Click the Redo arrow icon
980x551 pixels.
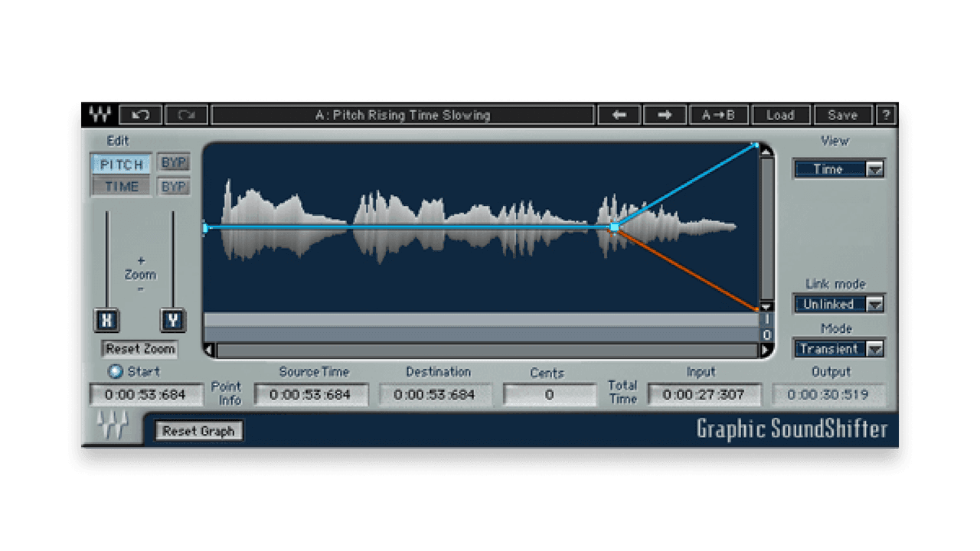coord(186,115)
